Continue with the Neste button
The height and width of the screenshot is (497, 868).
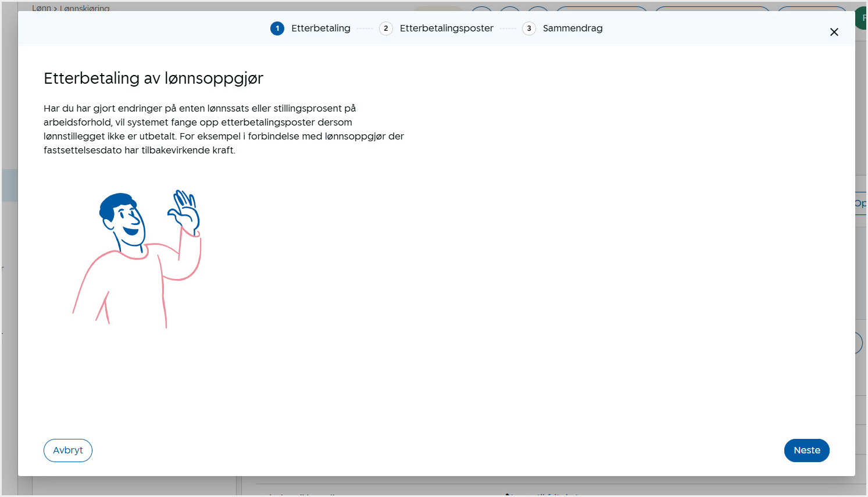[806, 450]
